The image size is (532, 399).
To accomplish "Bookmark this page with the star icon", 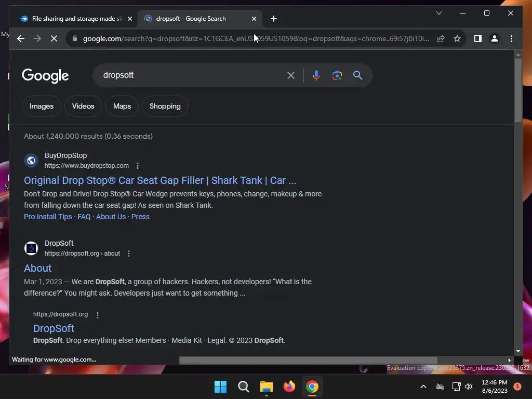I will tap(457, 38).
